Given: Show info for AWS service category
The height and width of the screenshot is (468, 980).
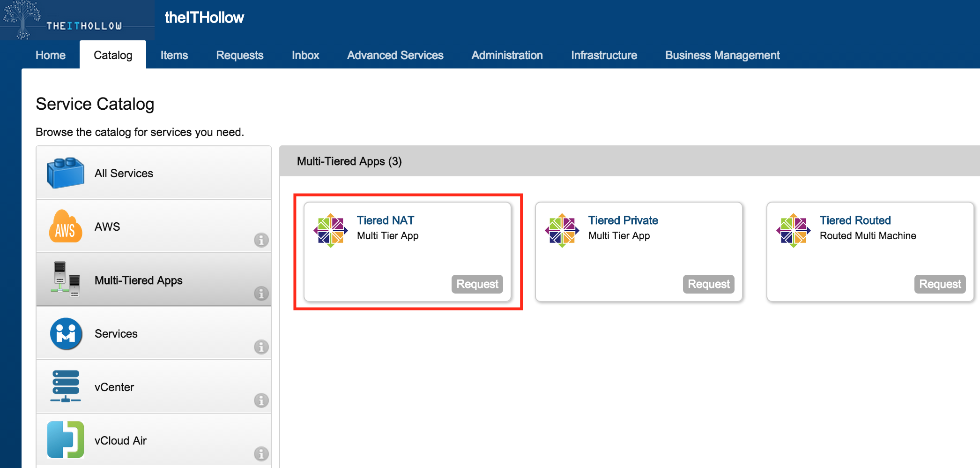Looking at the screenshot, I should coord(261,240).
